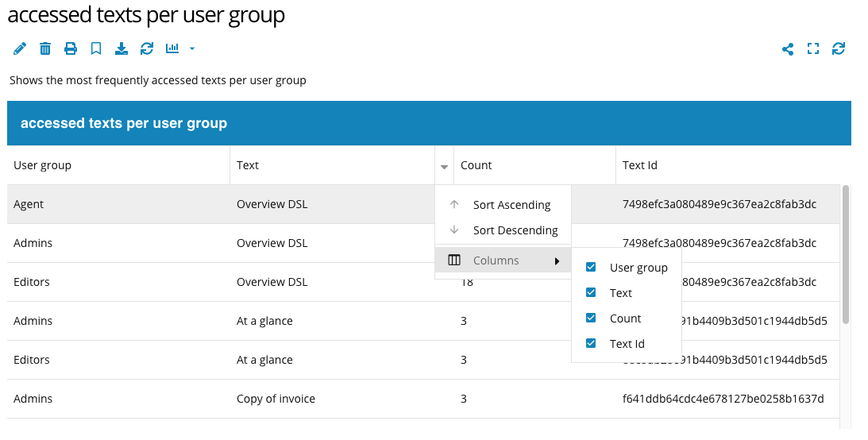
Task: Click count 3 in Copy of invoice row
Action: pos(464,399)
